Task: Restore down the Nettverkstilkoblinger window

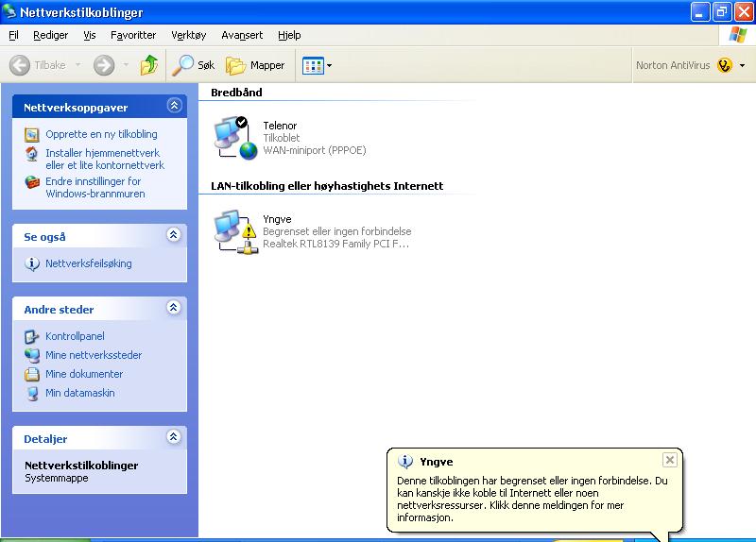Action: pos(722,12)
